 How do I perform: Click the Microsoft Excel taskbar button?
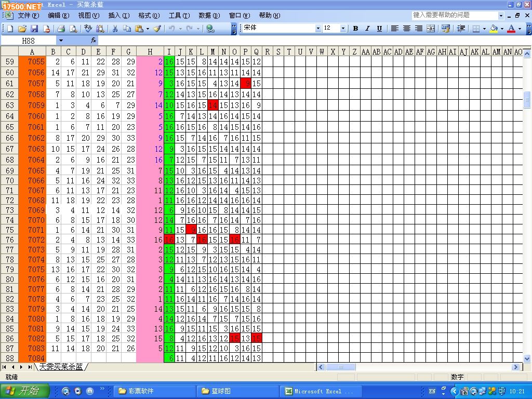pyautogui.click(x=321, y=391)
